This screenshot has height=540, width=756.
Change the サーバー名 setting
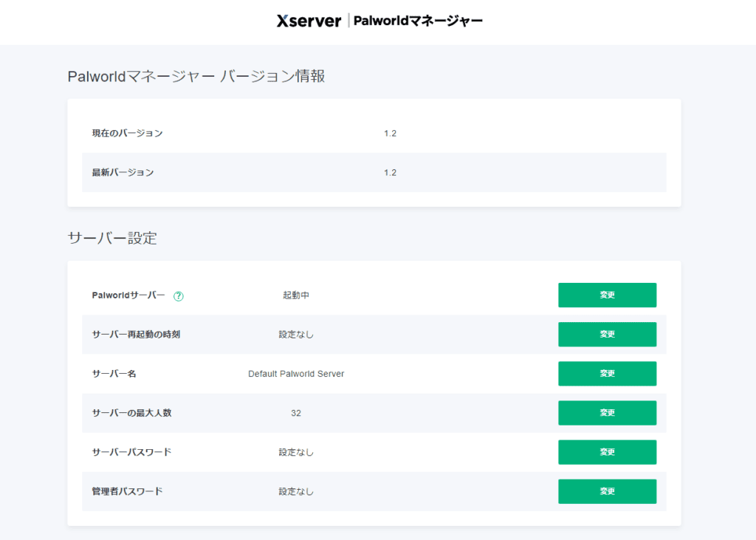607,374
